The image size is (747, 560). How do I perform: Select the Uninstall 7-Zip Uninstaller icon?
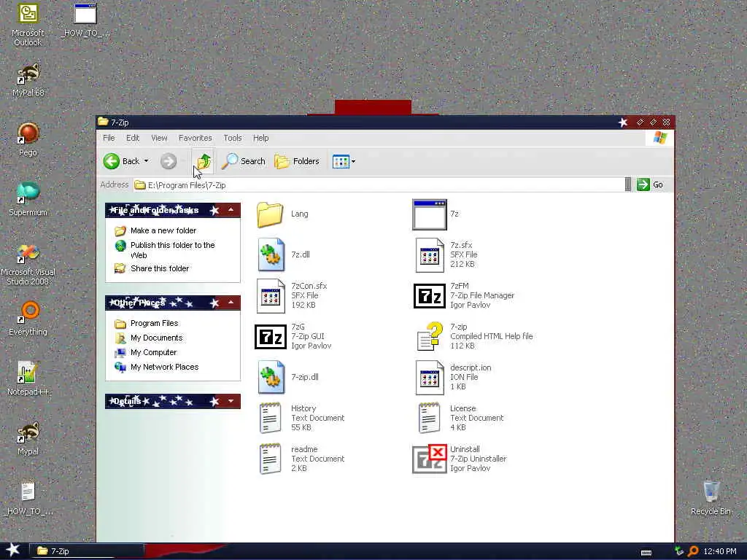(x=429, y=459)
